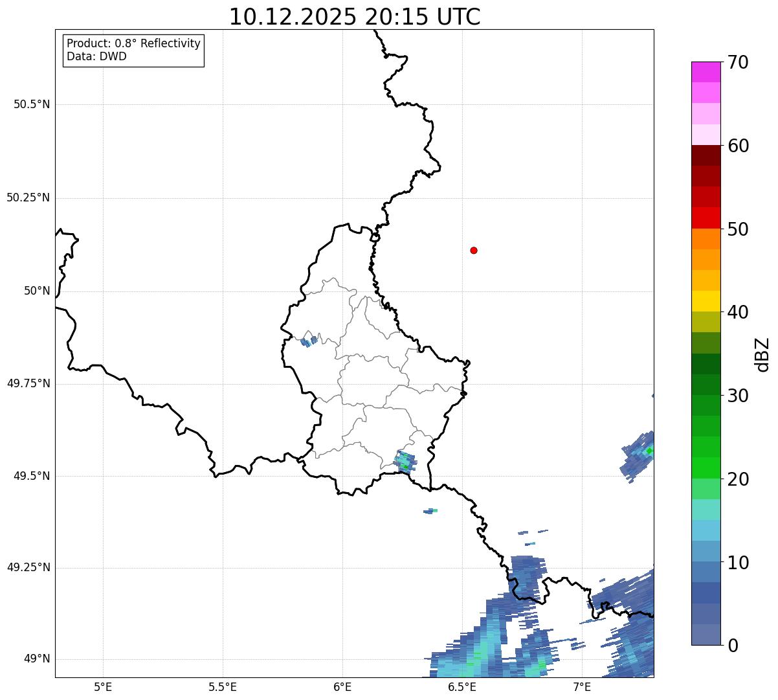Click the 6.5°E longitude label
778x700 pixels.
(x=462, y=686)
